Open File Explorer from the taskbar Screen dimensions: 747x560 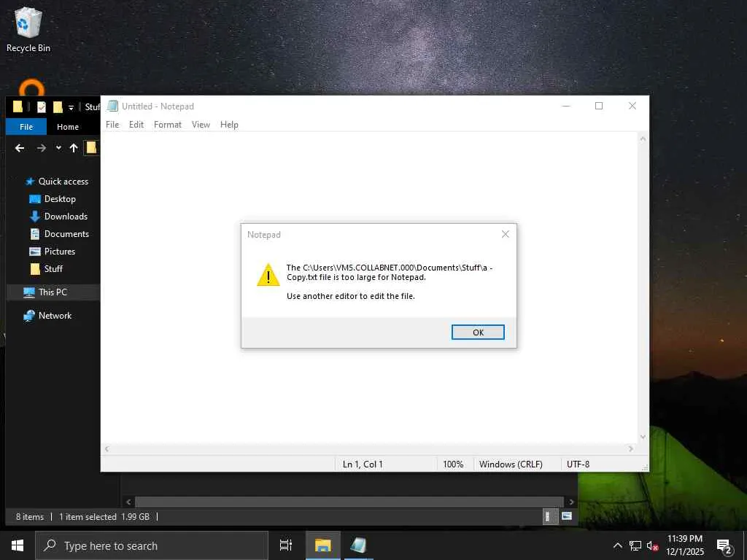click(322, 545)
